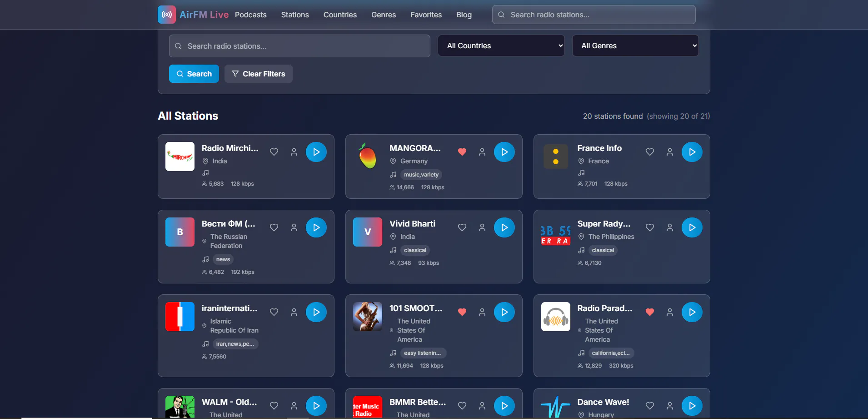
Task: Play the WALM - Old station
Action: (x=316, y=406)
